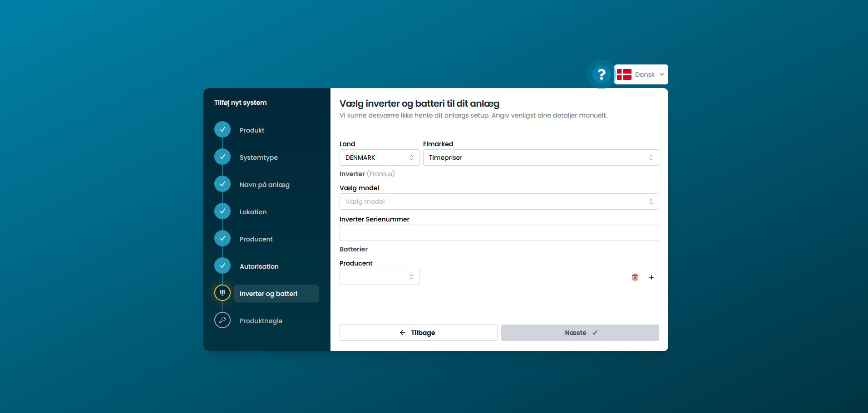The image size is (868, 413).
Task: Add a battery with plus icon
Action: click(651, 277)
